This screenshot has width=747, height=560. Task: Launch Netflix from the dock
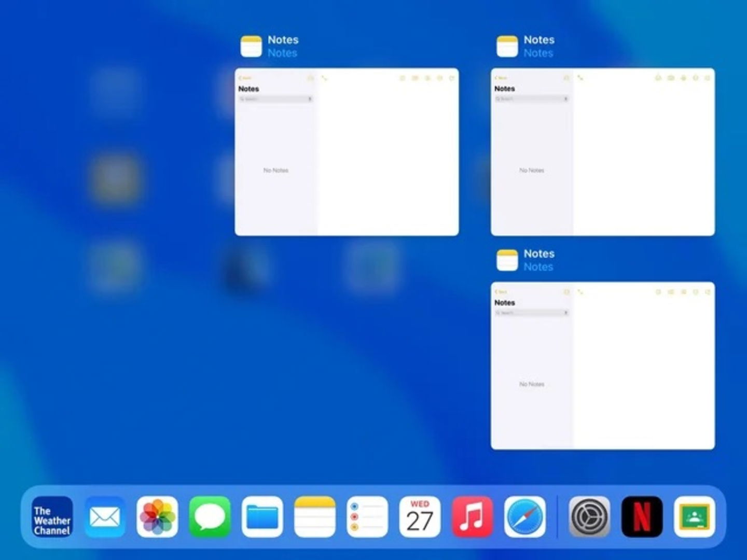[642, 517]
